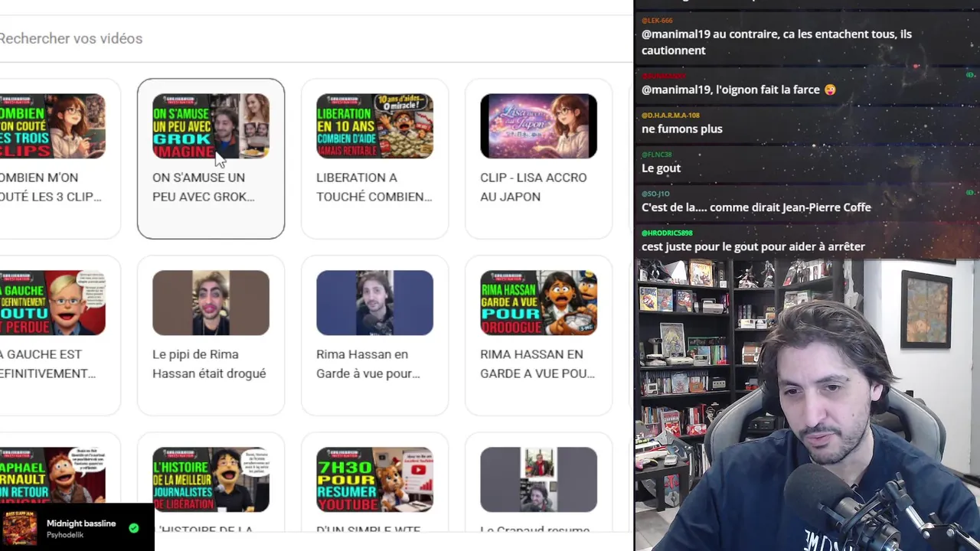Click title 'Rima Hassan en Garde à vue pour...'
The width and height of the screenshot is (980, 551).
[367, 364]
